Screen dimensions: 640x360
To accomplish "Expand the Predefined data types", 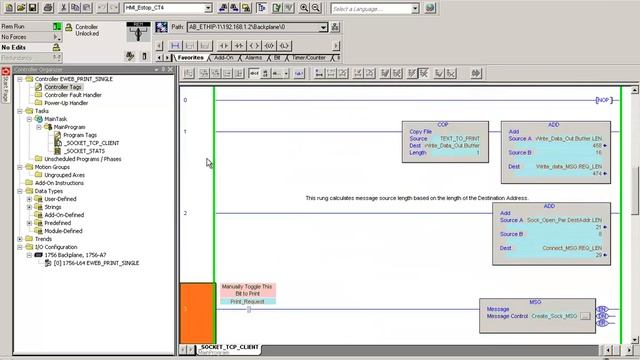I will (29, 223).
